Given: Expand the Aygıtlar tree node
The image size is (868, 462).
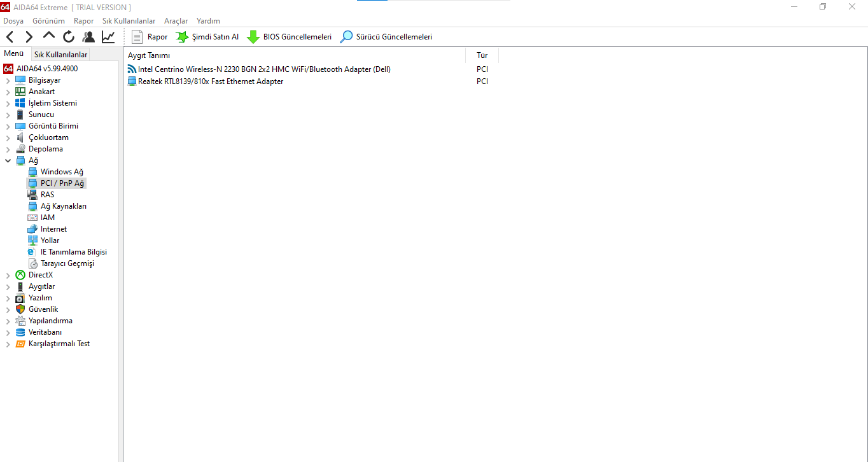Looking at the screenshot, I should tap(8, 286).
